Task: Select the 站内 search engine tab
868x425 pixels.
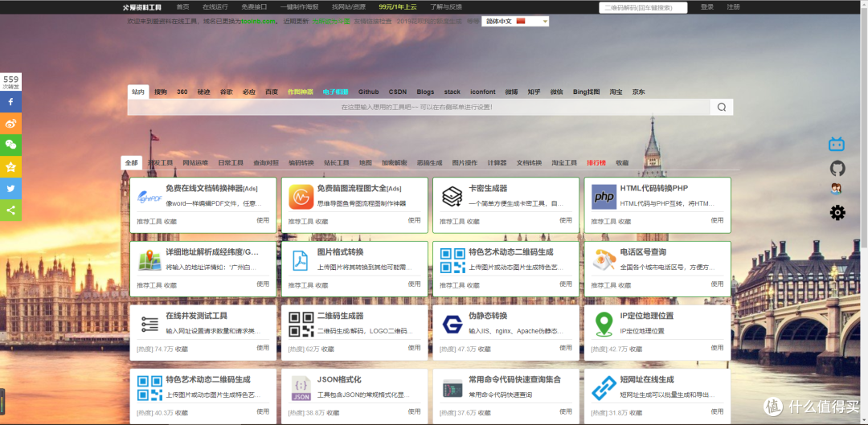Action: click(x=138, y=92)
